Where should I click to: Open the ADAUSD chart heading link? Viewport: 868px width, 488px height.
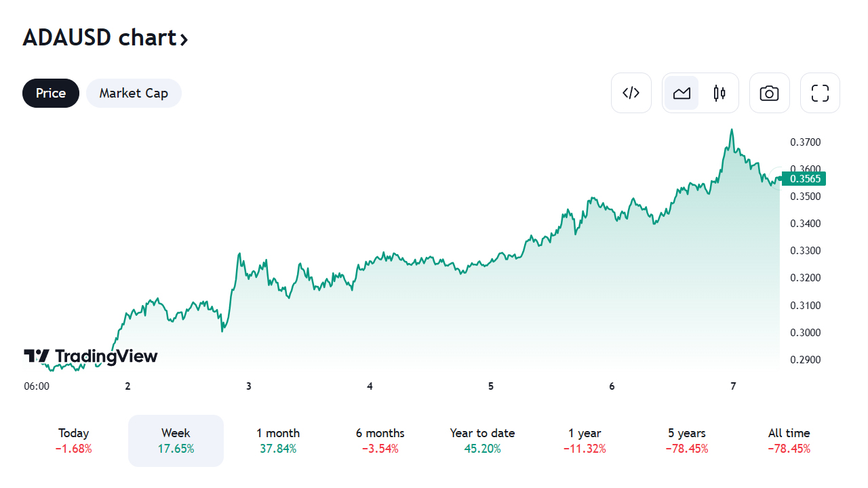(105, 38)
